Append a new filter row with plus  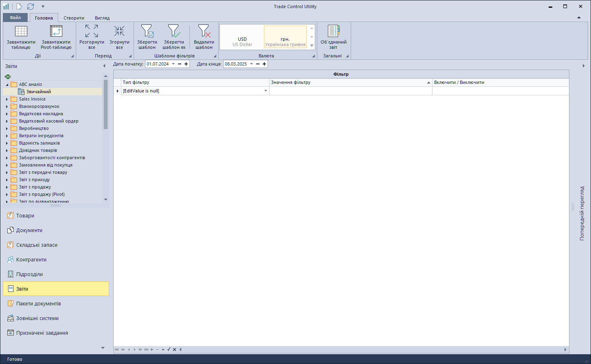point(152,349)
